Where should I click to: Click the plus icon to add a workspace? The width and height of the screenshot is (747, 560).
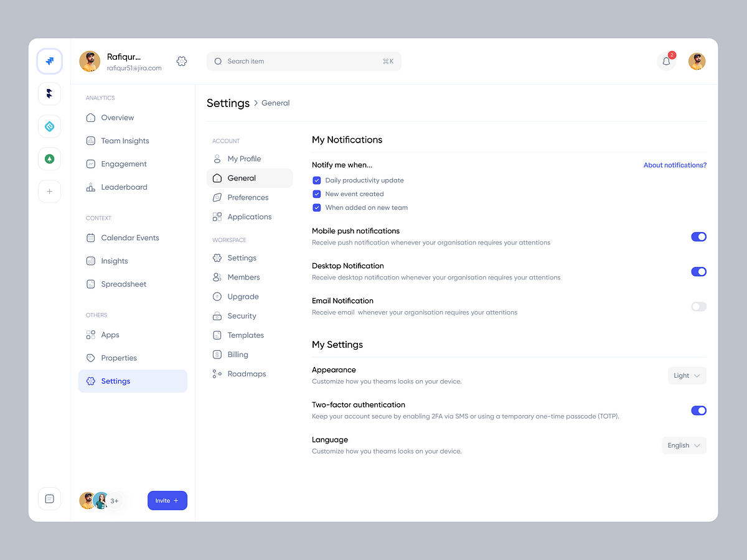click(50, 191)
